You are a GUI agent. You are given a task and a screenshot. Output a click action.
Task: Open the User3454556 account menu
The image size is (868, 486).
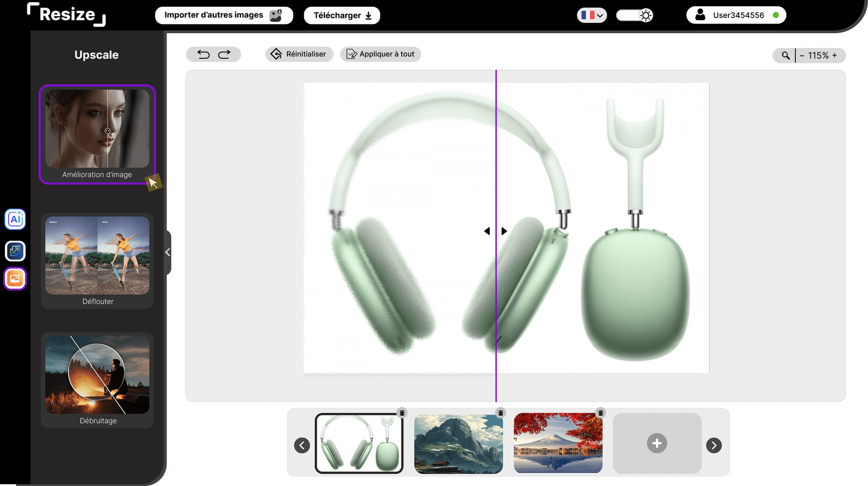click(736, 15)
